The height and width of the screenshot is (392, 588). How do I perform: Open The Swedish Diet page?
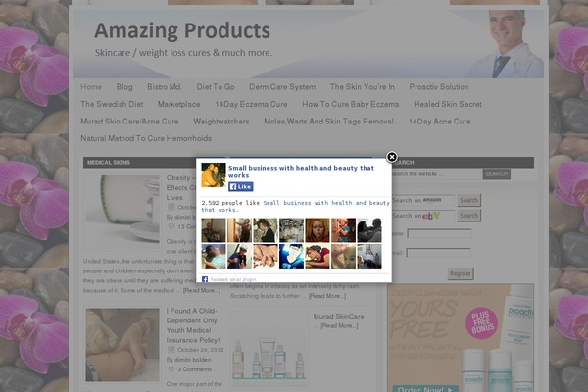(x=112, y=104)
